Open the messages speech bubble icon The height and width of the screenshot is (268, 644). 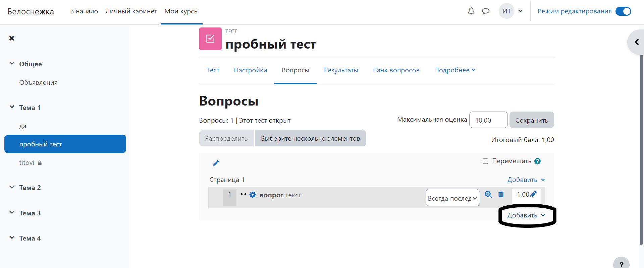pyautogui.click(x=485, y=11)
